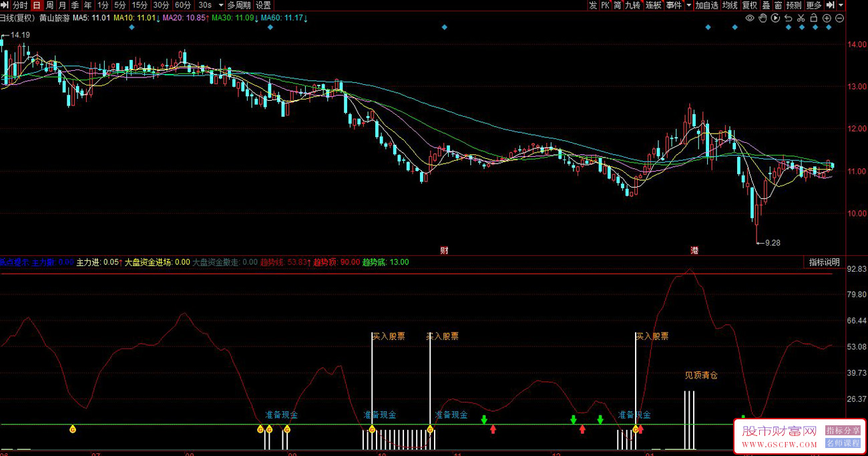868x456 pixels.
Task: Expand period dropdown next to 30s
Action: (x=221, y=5)
